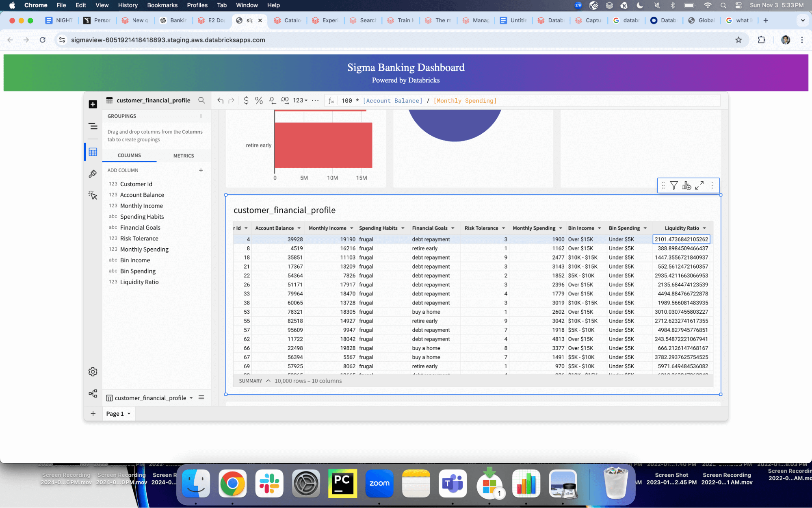Screen dimensions: 812x508
Task: Add a new grouping with plus button
Action: [x=201, y=116]
